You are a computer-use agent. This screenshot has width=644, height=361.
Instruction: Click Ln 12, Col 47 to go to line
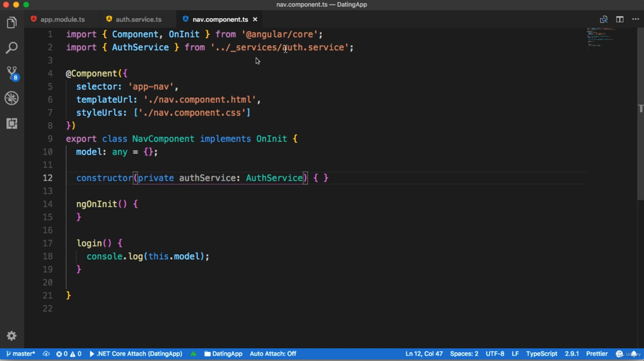[x=424, y=354]
